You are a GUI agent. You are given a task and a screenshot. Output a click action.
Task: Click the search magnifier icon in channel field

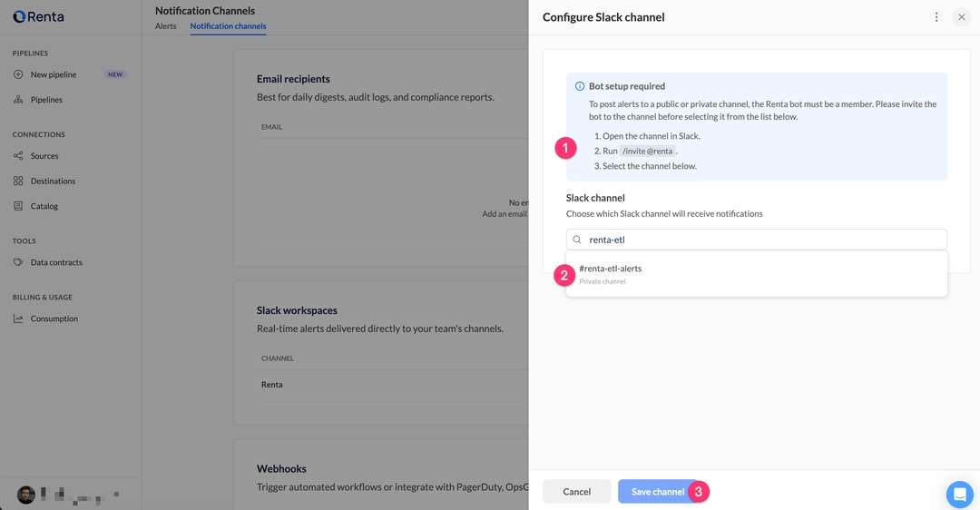click(577, 240)
